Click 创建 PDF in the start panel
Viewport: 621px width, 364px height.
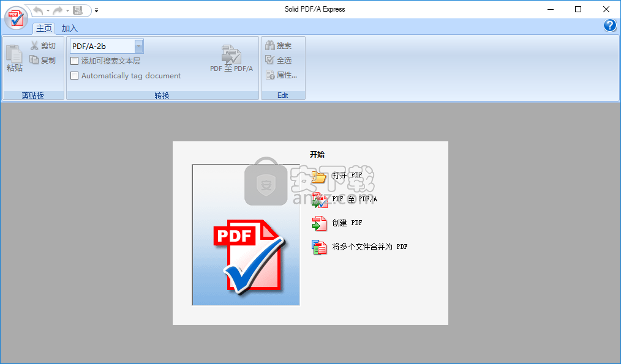click(x=347, y=223)
